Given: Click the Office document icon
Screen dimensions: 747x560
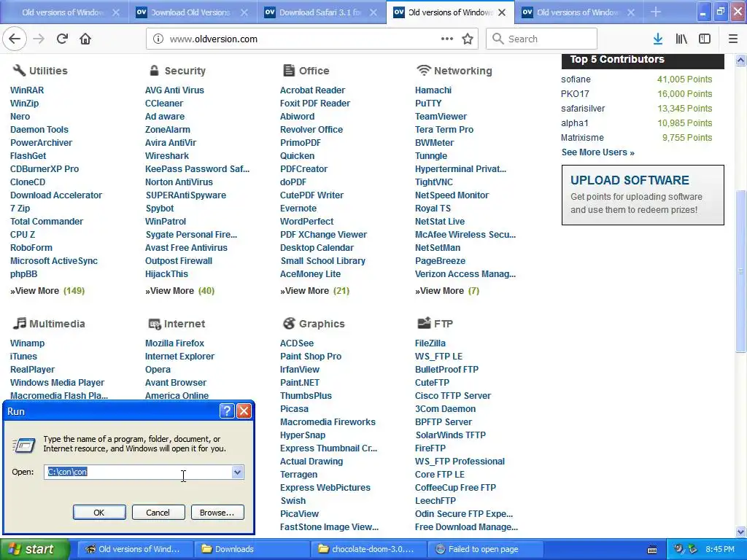Looking at the screenshot, I should coord(289,71).
